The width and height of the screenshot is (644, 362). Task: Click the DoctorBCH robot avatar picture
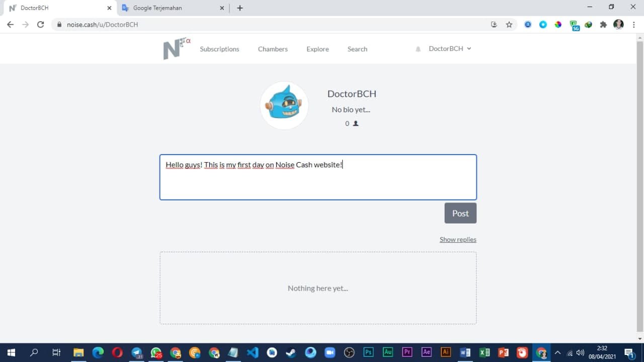pos(284,105)
